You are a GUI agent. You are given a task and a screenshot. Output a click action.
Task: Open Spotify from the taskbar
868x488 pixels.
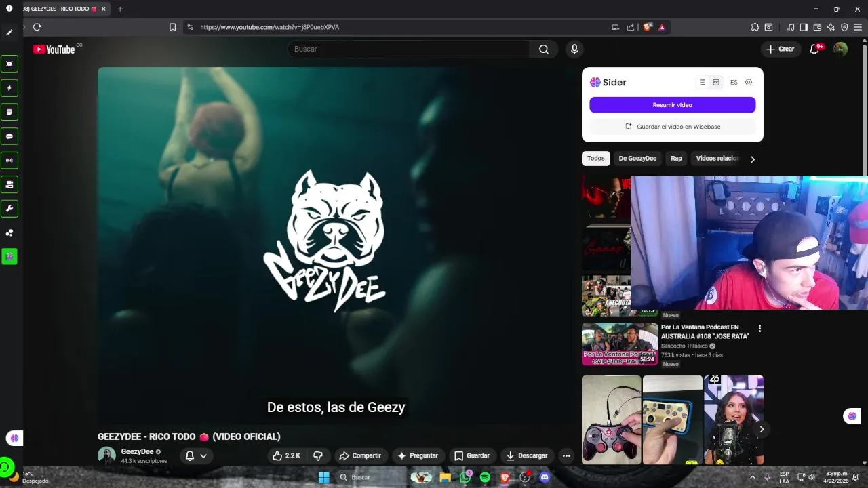(485, 477)
